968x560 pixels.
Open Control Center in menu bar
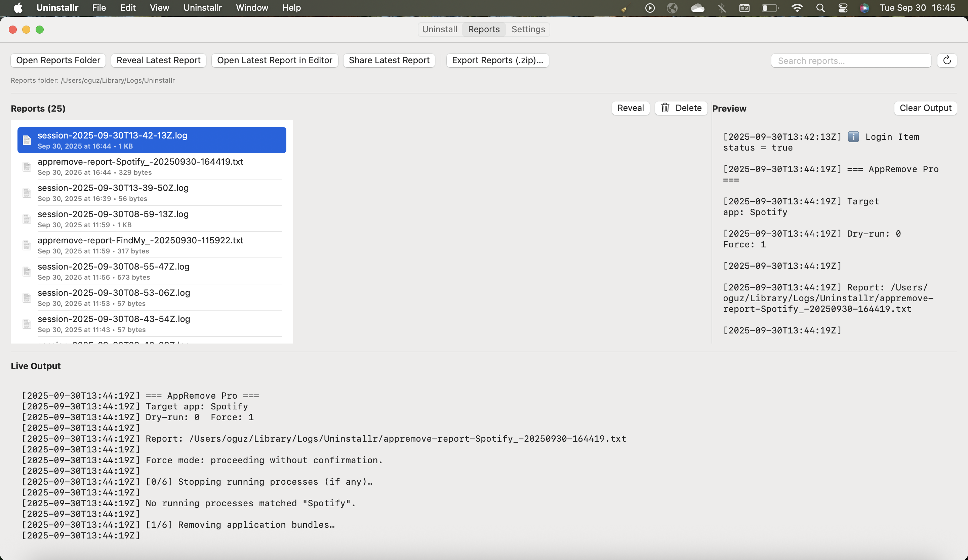coord(842,8)
